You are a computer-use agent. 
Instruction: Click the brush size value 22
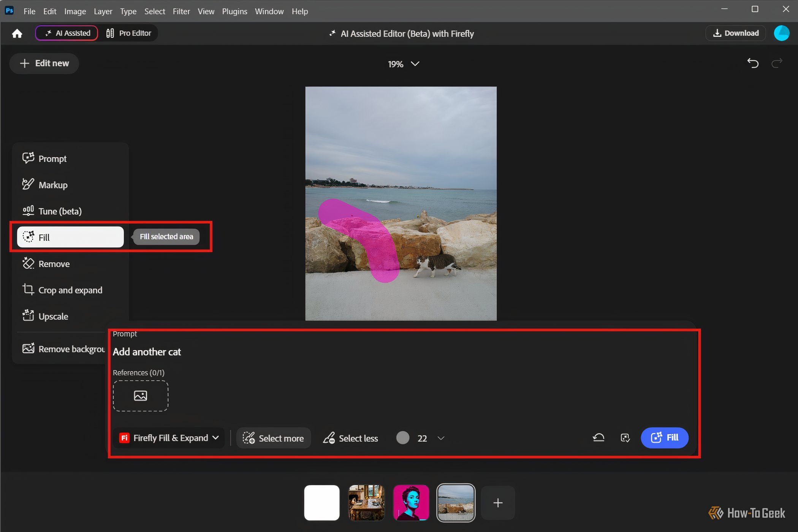click(x=422, y=438)
